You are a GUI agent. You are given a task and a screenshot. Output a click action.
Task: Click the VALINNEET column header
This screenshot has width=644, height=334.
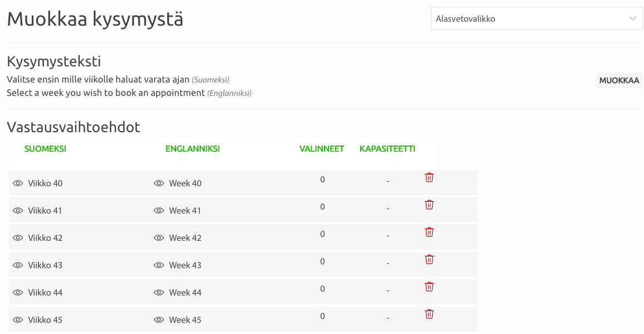[x=322, y=149]
